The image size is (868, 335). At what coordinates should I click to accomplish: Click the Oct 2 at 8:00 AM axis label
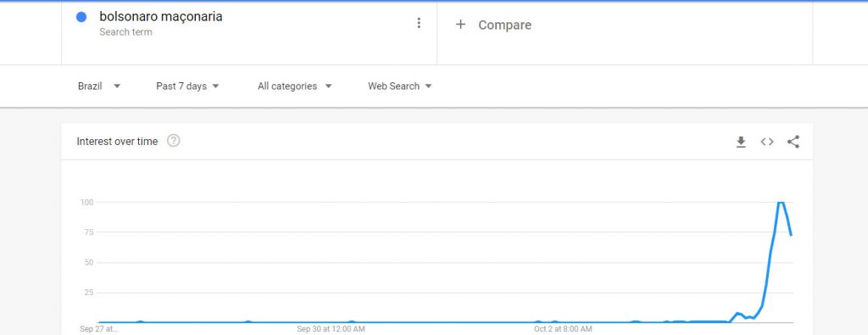coord(563,329)
